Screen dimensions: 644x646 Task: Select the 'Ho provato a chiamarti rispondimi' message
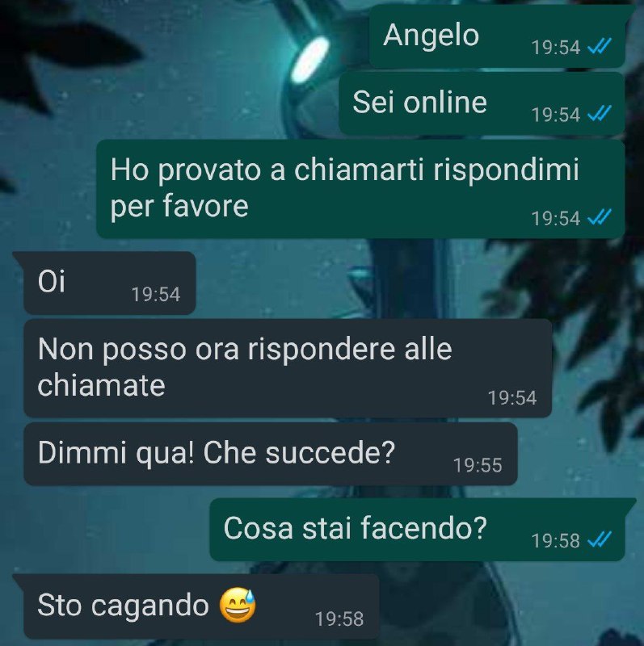[x=360, y=189]
